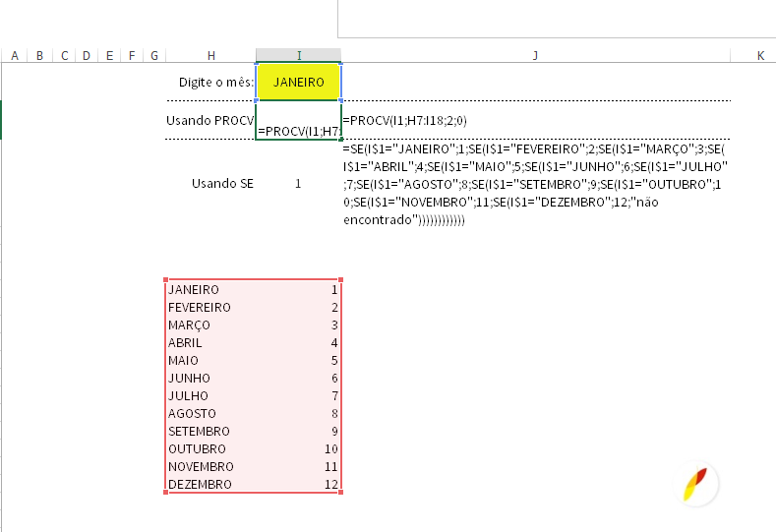The width and height of the screenshot is (776, 532).
Task: Click the =PROCV(I1;H7:I18;2;0) text in column J
Action: pyautogui.click(x=404, y=120)
